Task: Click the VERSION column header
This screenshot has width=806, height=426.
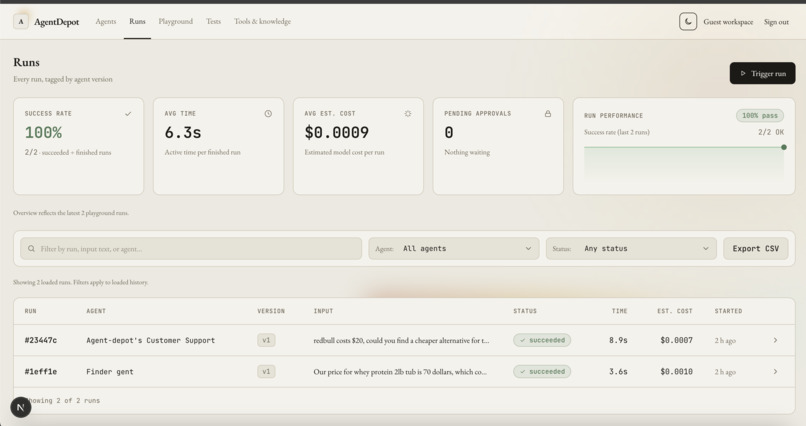Action: (x=271, y=311)
